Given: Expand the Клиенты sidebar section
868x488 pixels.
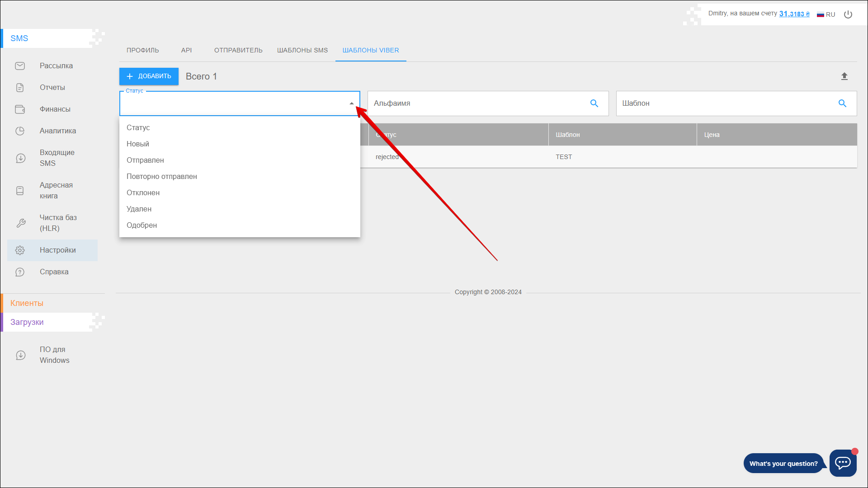Looking at the screenshot, I should [x=27, y=303].
